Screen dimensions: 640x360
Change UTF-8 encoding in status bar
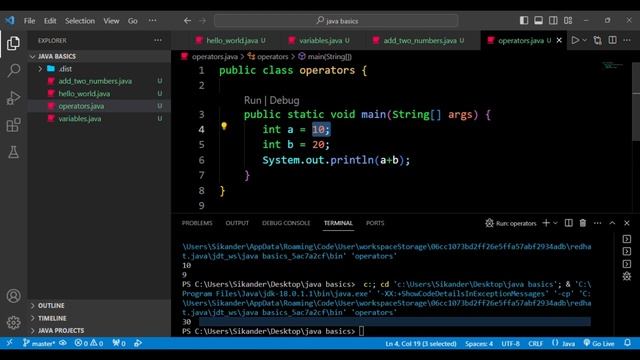coord(510,343)
